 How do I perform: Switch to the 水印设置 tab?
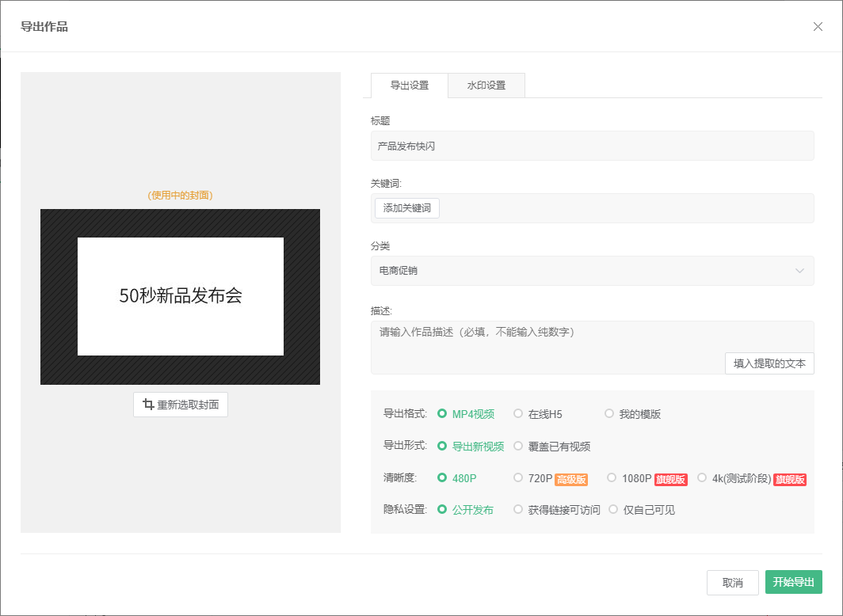pos(486,86)
